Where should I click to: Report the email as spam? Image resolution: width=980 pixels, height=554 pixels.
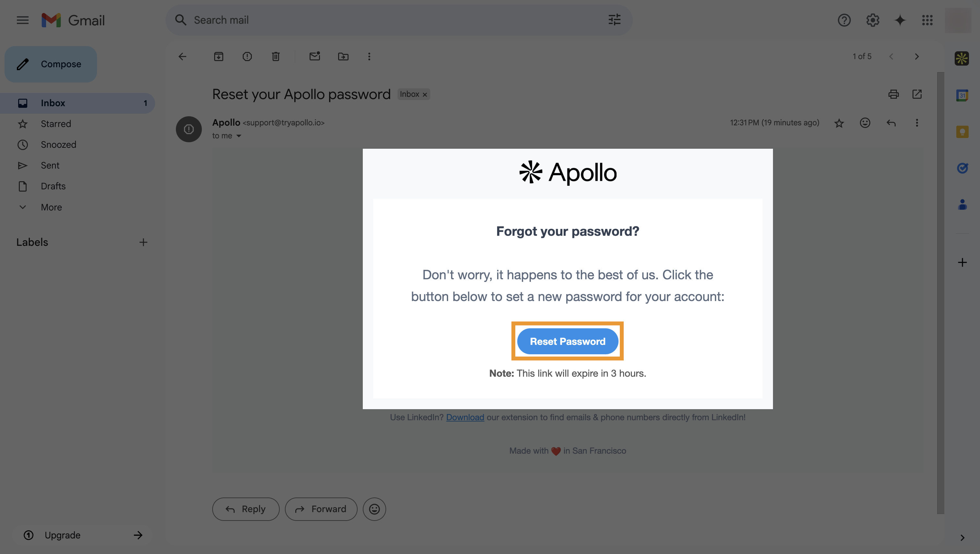coord(247,57)
